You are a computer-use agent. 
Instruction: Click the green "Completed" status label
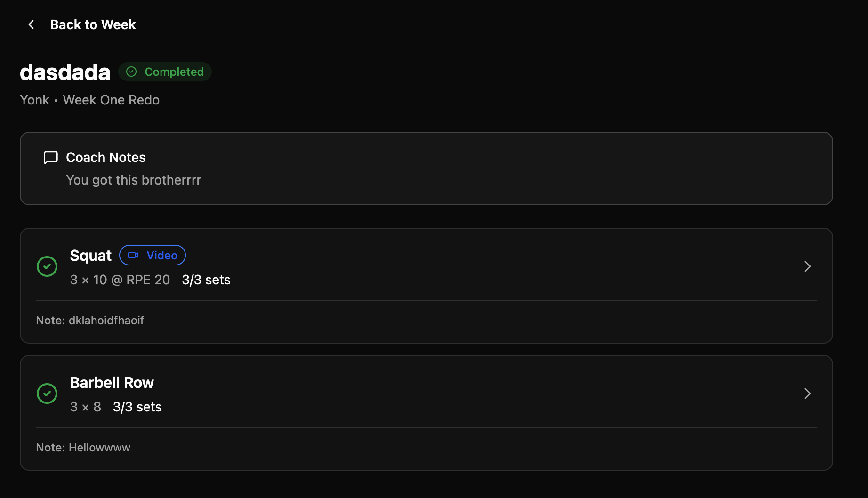pos(174,72)
